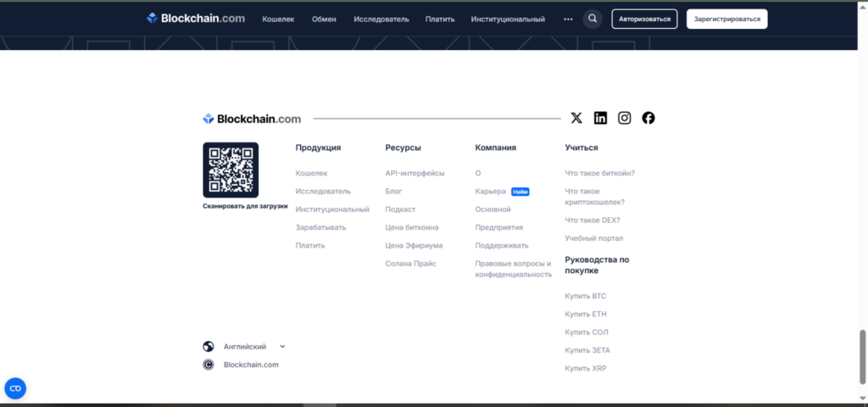Click the globe language icon
This screenshot has height=407, width=868.
tap(209, 347)
